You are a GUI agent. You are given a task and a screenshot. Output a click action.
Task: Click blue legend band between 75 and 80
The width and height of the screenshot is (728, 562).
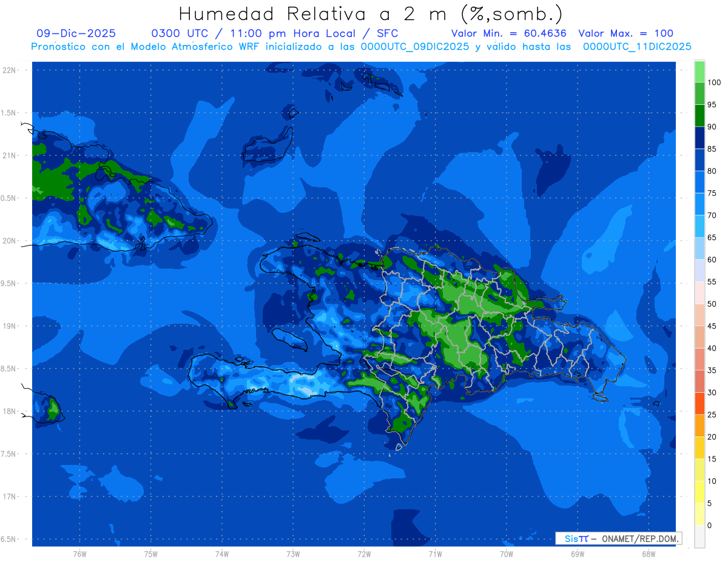click(699, 182)
